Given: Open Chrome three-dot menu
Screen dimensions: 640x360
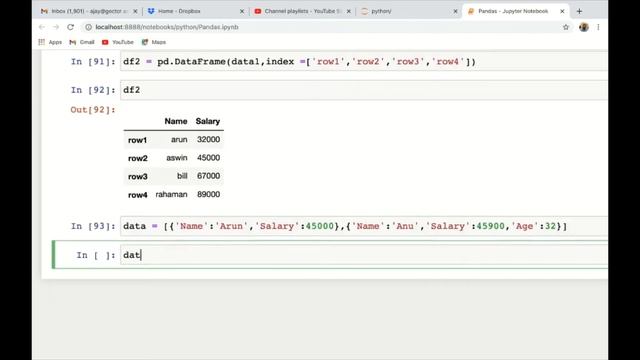Looking at the screenshot, I should [598, 27].
